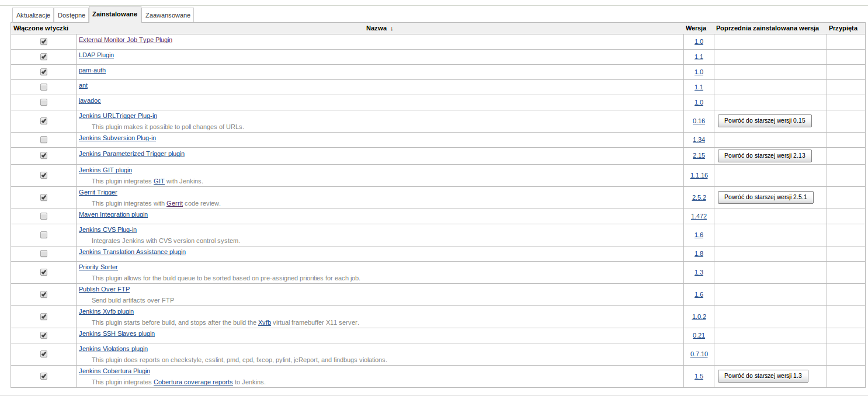Uncheck the Priority Sorter plugin checkbox
Viewport: 868px width, 396px height.
pyautogui.click(x=44, y=272)
